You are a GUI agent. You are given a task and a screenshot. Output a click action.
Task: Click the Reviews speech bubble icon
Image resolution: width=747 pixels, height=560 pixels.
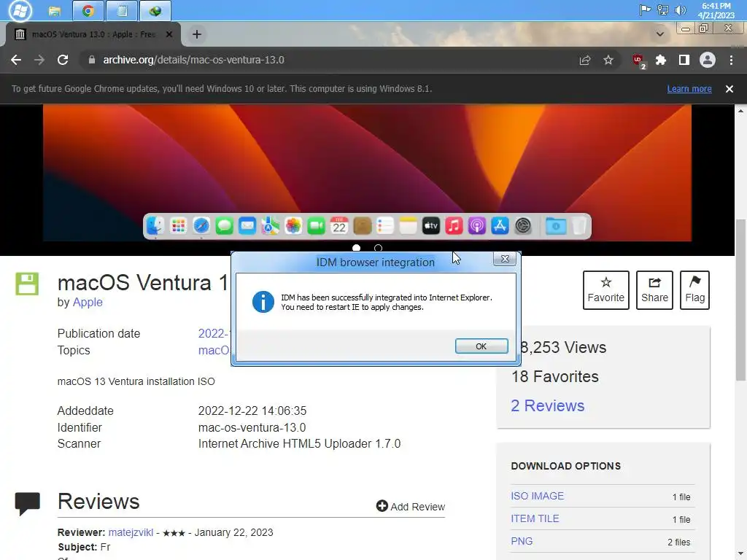tap(27, 504)
